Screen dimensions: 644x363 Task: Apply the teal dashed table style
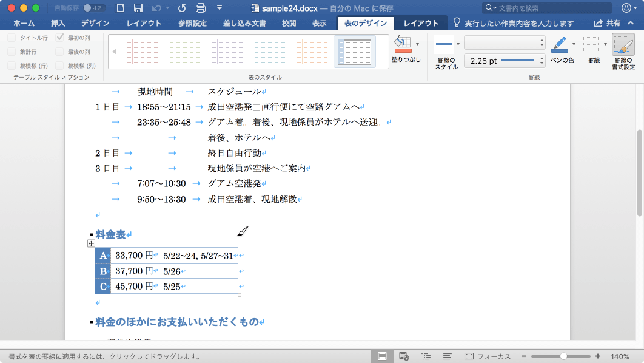(x=269, y=52)
